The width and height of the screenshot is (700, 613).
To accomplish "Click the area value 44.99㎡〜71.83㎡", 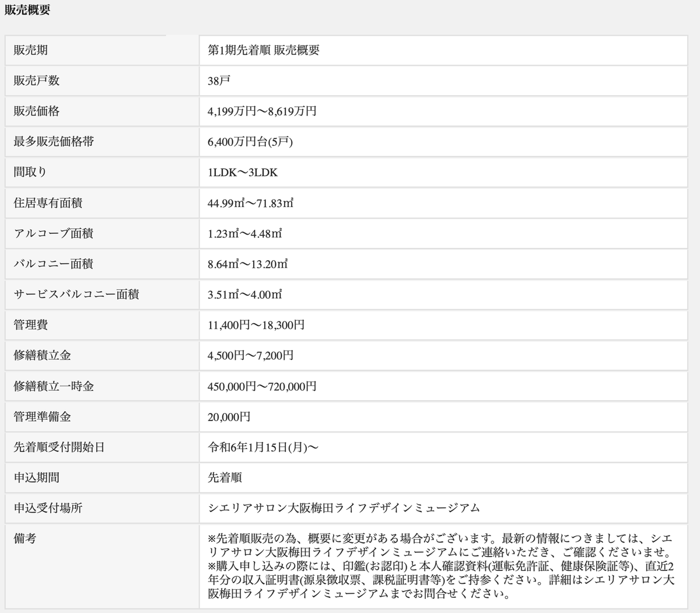I will point(251,203).
